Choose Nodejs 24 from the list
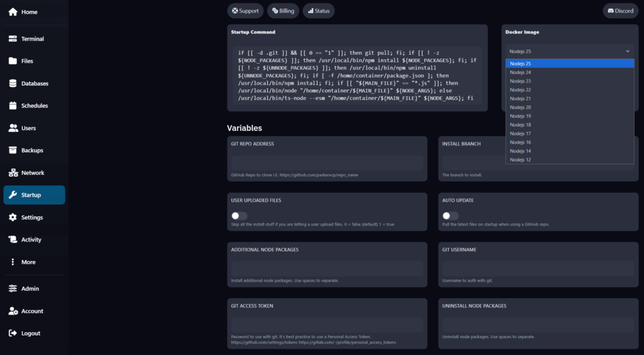 pos(570,72)
